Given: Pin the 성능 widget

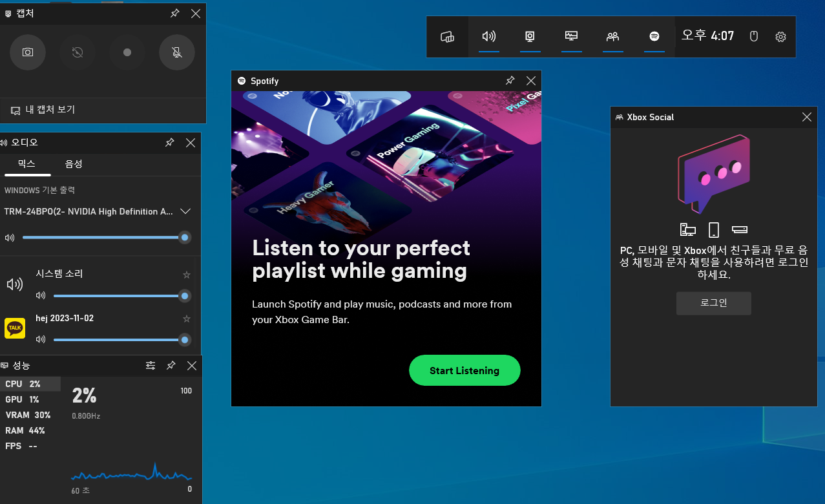Looking at the screenshot, I should [x=171, y=366].
